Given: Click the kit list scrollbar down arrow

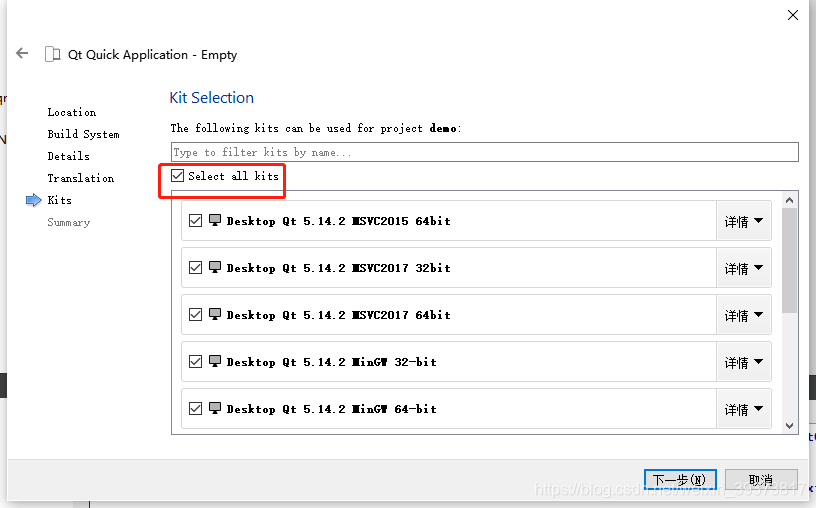Looking at the screenshot, I should click(789, 426).
